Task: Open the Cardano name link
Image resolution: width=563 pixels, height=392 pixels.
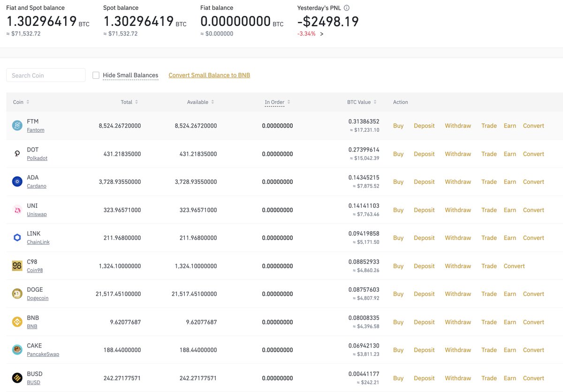Action: pyautogui.click(x=37, y=186)
